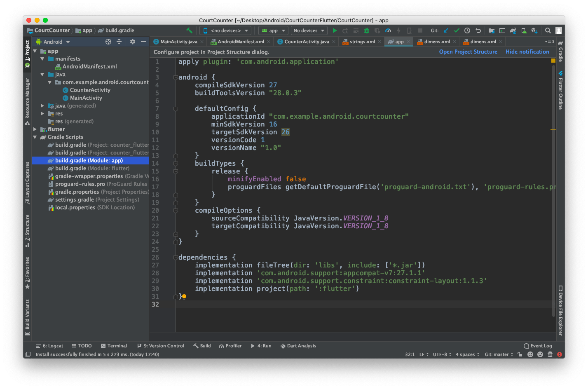Click the app breadcrumb in navigation bar
This screenshot has width=588, height=389.
pos(84,30)
